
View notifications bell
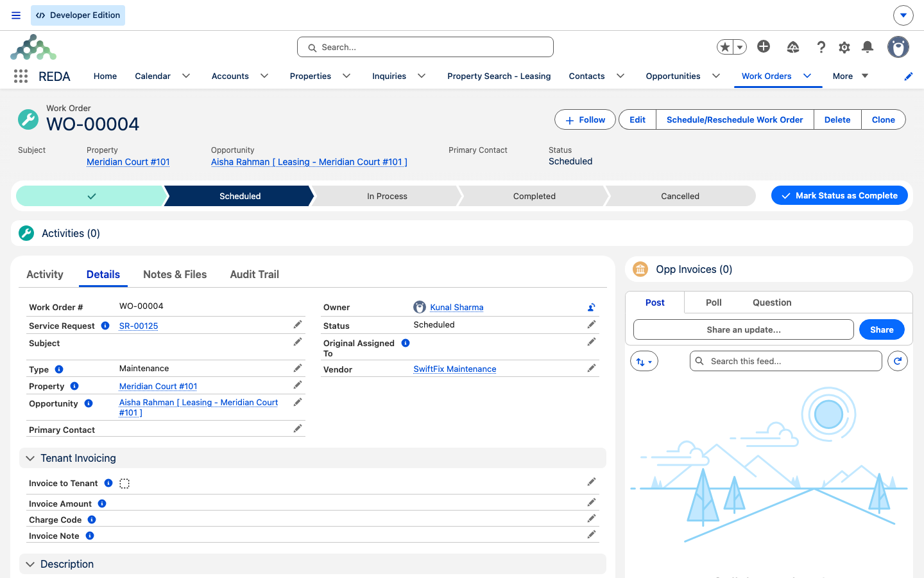(868, 47)
